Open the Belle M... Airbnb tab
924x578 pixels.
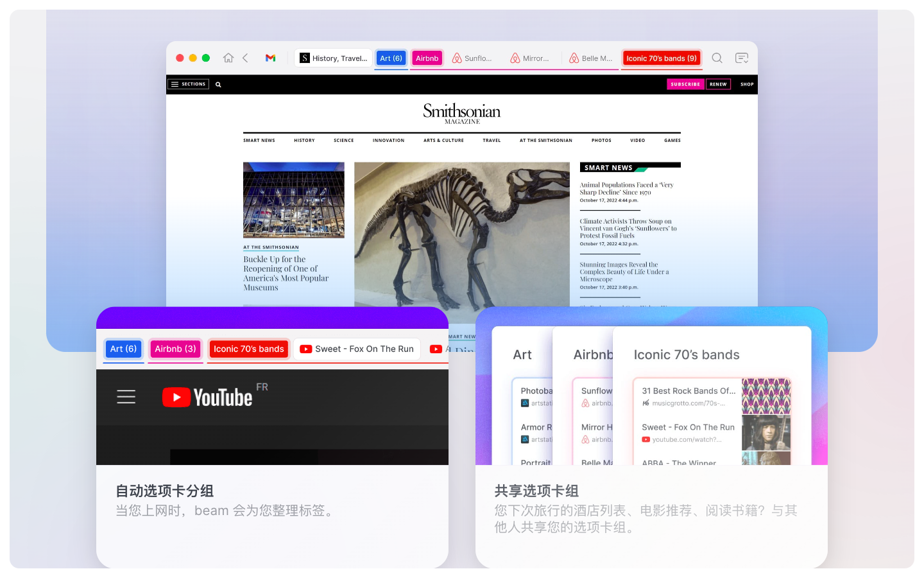(592, 58)
